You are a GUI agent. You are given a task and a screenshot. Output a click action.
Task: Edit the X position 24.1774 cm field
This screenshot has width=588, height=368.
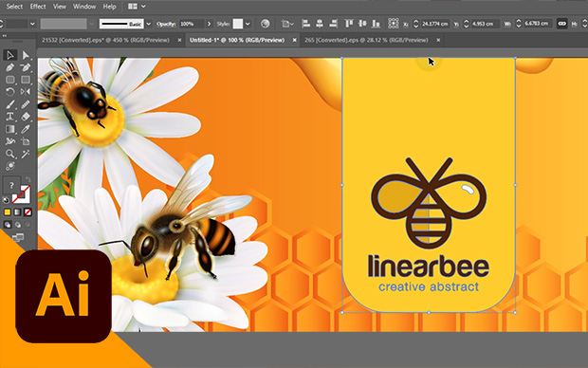434,24
